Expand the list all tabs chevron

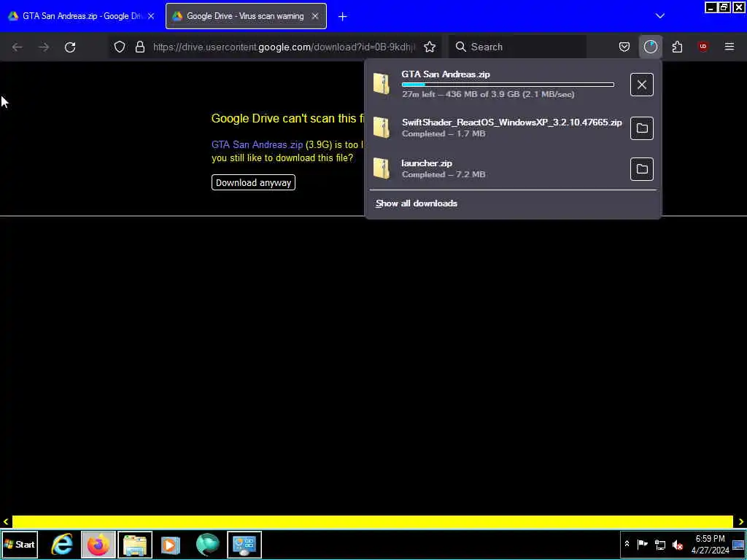[x=659, y=16]
